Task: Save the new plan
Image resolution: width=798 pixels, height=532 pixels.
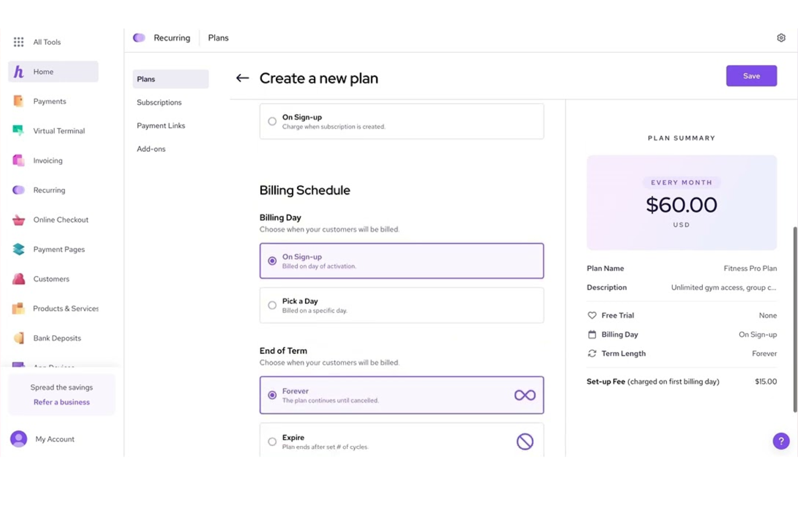Action: tap(751, 75)
